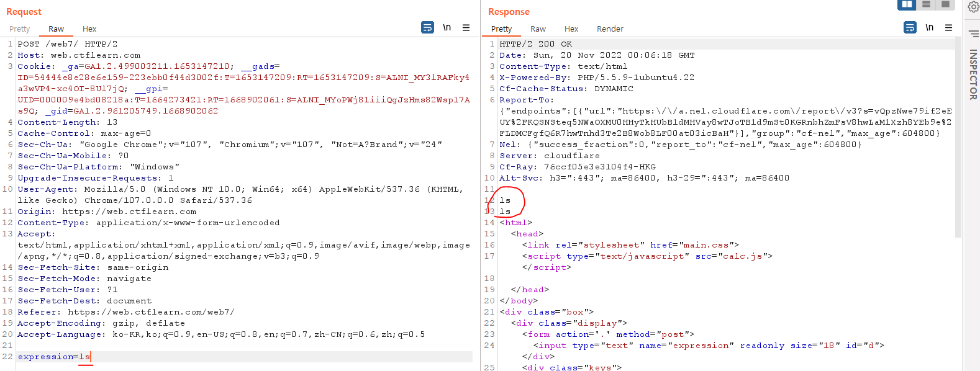Image resolution: width=980 pixels, height=371 pixels.
Task: Click the first 'ls' output on line 12
Action: pyautogui.click(x=505, y=200)
